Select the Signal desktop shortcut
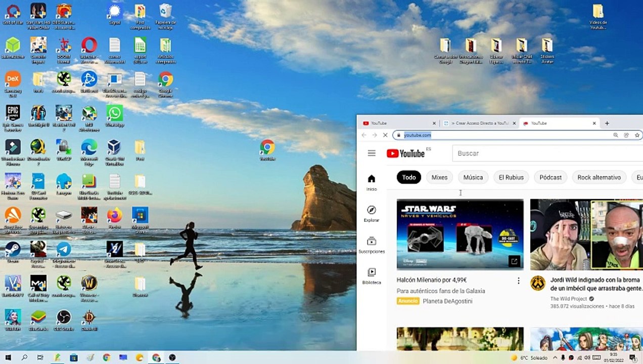This screenshot has height=364, width=643. click(115, 14)
